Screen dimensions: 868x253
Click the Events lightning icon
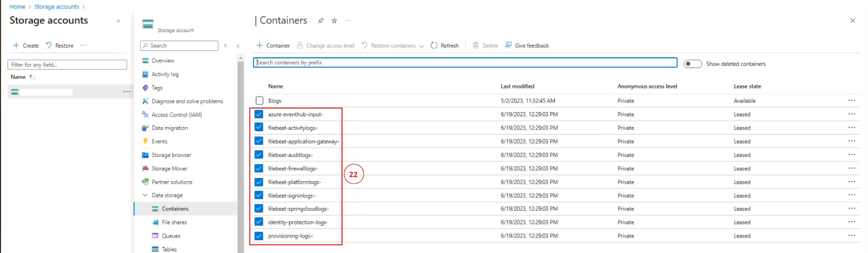tap(145, 142)
